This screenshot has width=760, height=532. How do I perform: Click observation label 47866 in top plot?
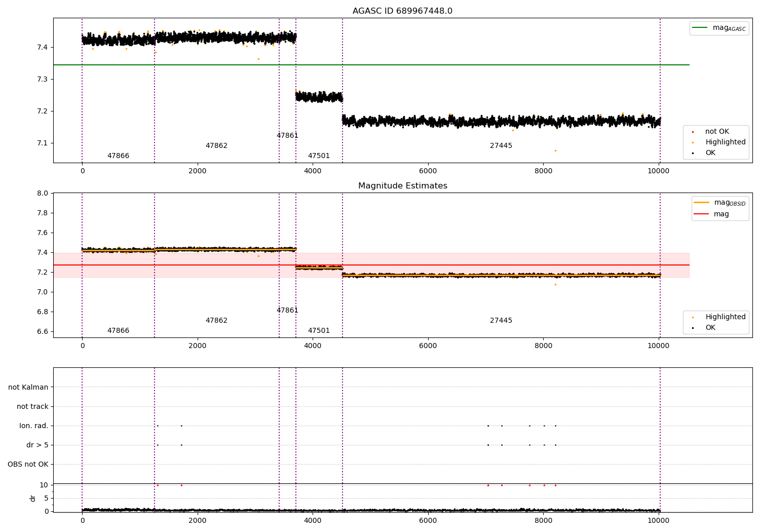click(118, 156)
